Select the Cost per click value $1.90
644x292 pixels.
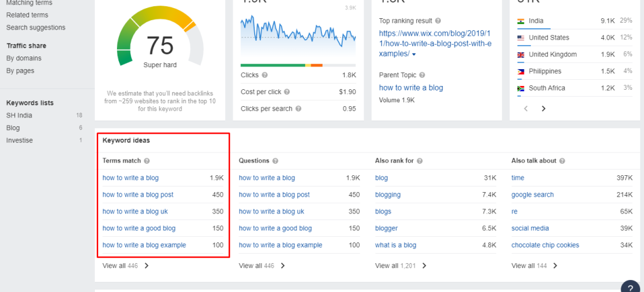coord(347,92)
